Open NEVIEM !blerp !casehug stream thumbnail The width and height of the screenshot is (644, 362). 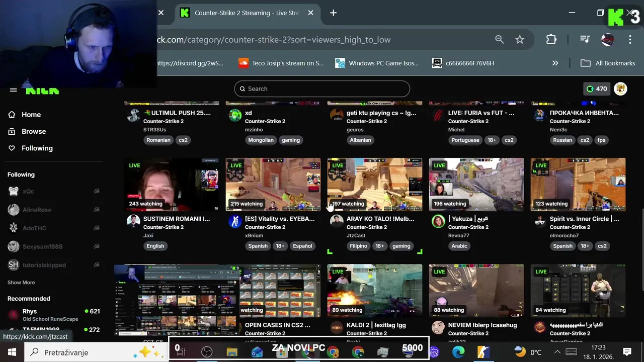coord(476,291)
